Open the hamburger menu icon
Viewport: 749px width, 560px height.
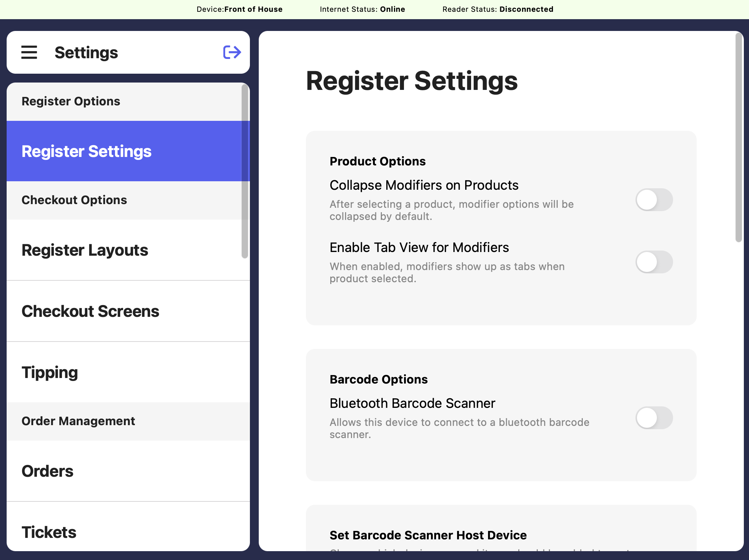point(29,52)
